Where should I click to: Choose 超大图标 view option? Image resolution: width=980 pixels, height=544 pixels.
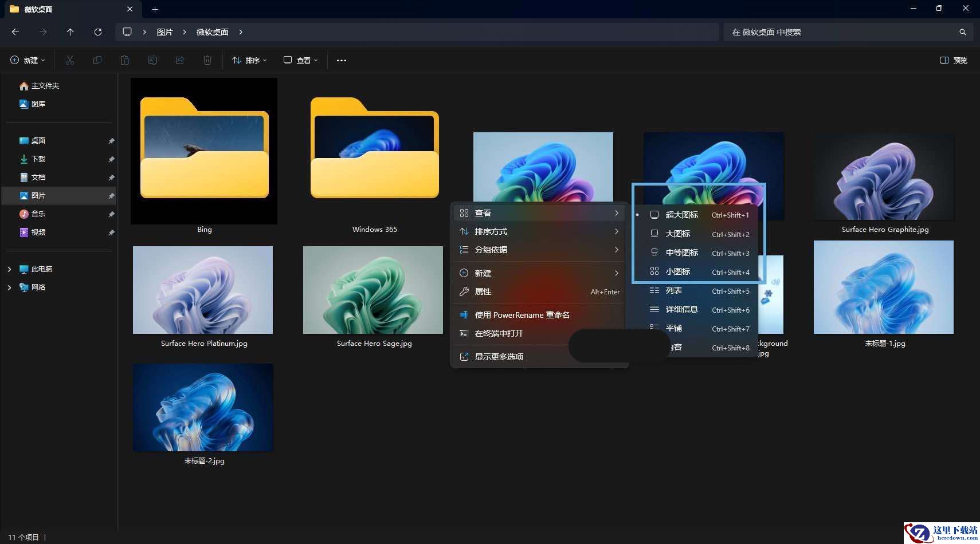(699, 215)
